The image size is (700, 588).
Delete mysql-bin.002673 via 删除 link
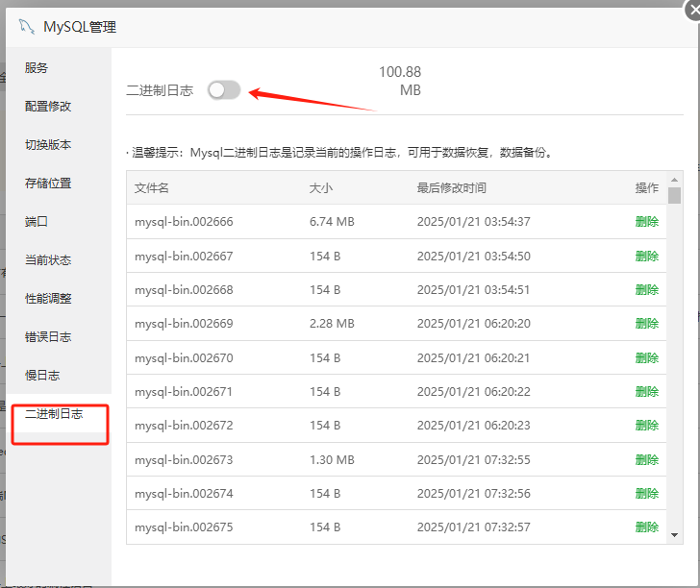coord(647,459)
